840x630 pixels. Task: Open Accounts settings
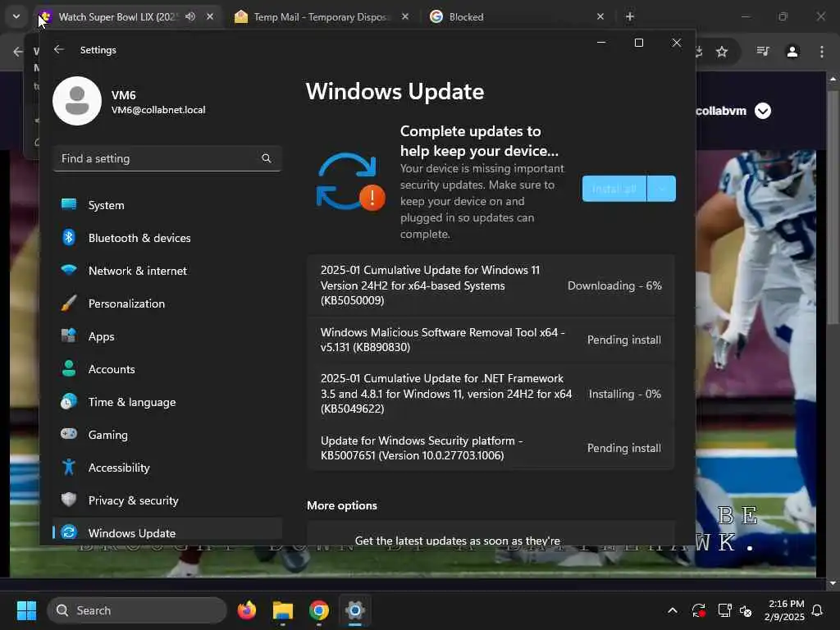coord(167,369)
